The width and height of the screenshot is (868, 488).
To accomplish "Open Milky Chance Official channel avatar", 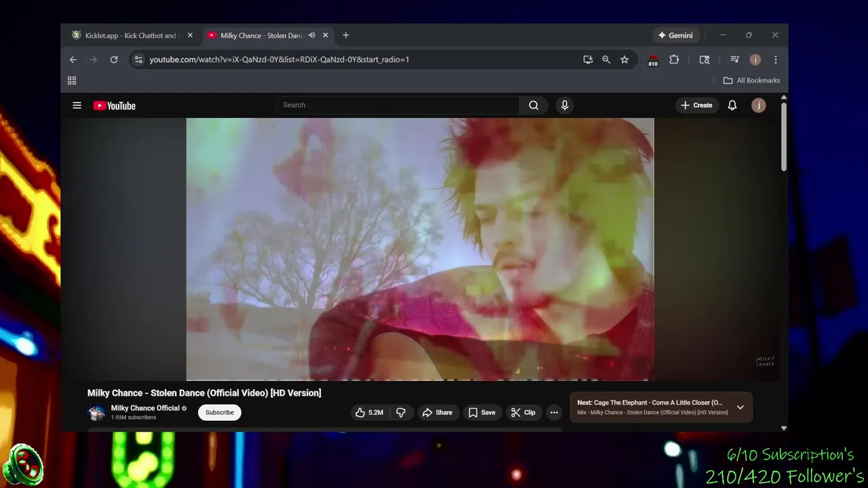I will (97, 412).
